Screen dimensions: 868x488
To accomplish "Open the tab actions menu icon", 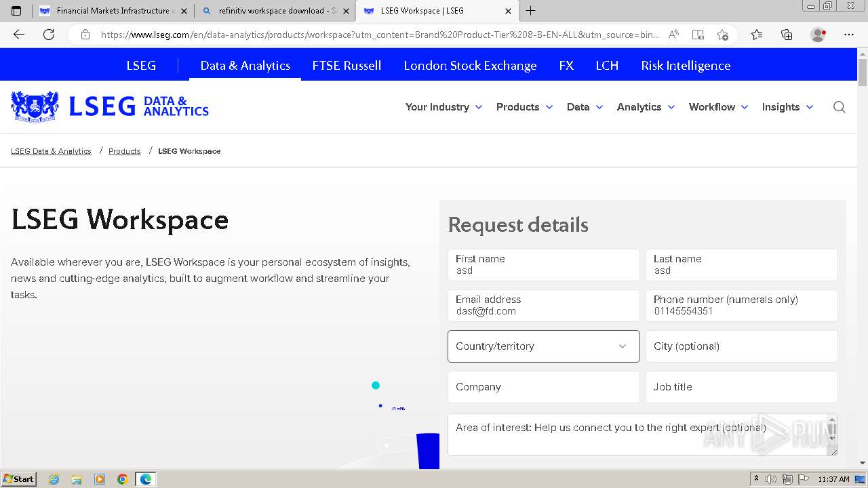I will pos(16,11).
